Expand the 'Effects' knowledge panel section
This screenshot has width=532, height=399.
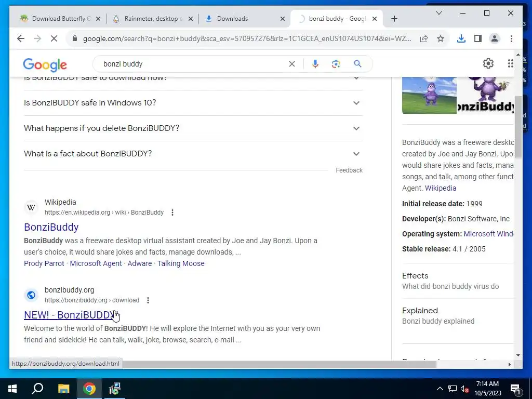coord(457,281)
